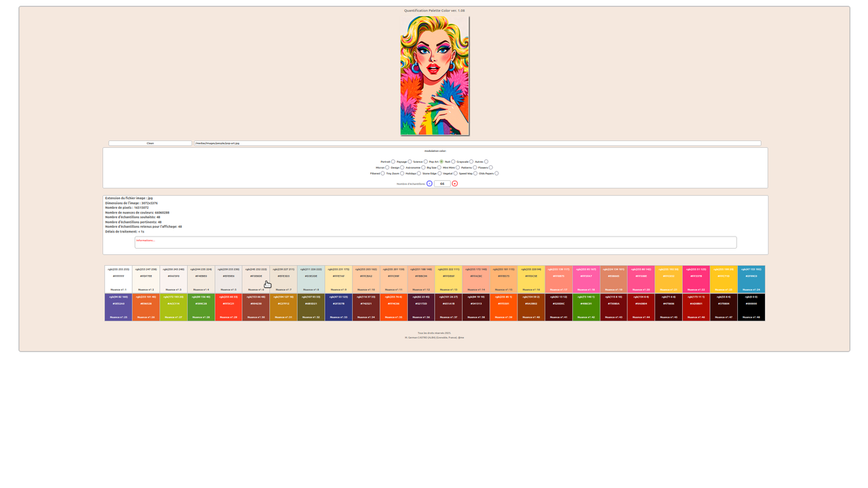Pick bright orange swatch Nuance n°39
This screenshot has height=488, width=868.
(504, 307)
